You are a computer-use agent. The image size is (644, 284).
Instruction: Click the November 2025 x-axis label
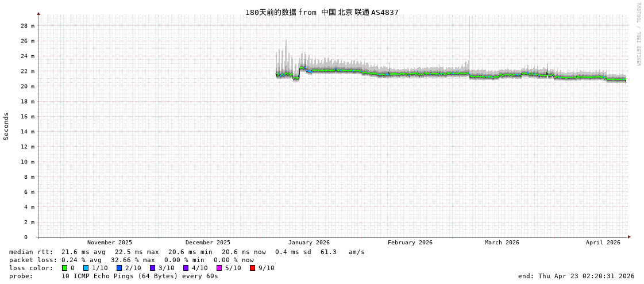click(109, 243)
